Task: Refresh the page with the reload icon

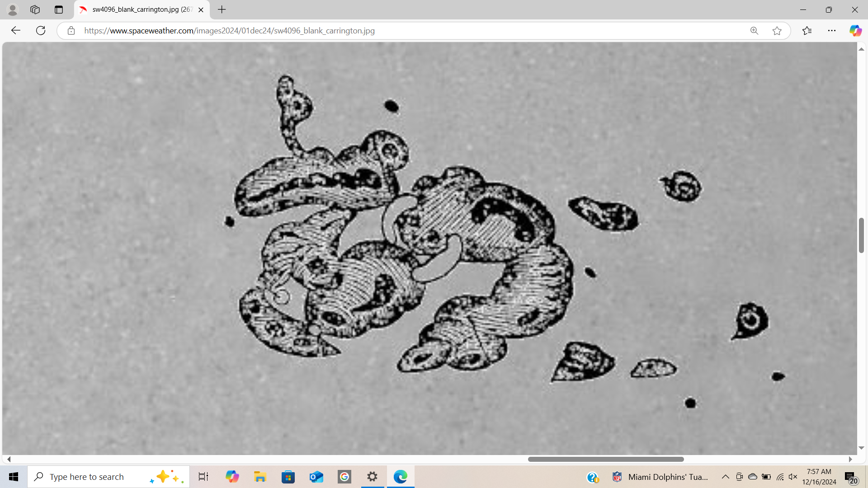Action: (x=41, y=31)
